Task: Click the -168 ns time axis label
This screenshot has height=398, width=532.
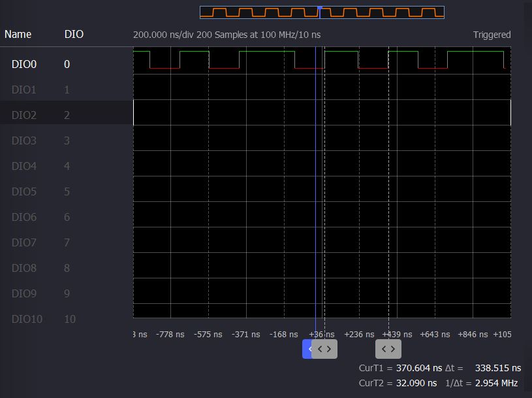Action: pos(284,335)
